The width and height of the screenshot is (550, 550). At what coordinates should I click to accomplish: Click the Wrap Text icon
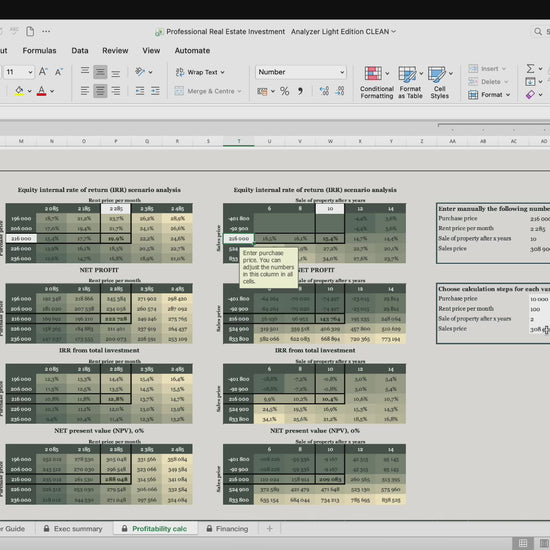[180, 72]
